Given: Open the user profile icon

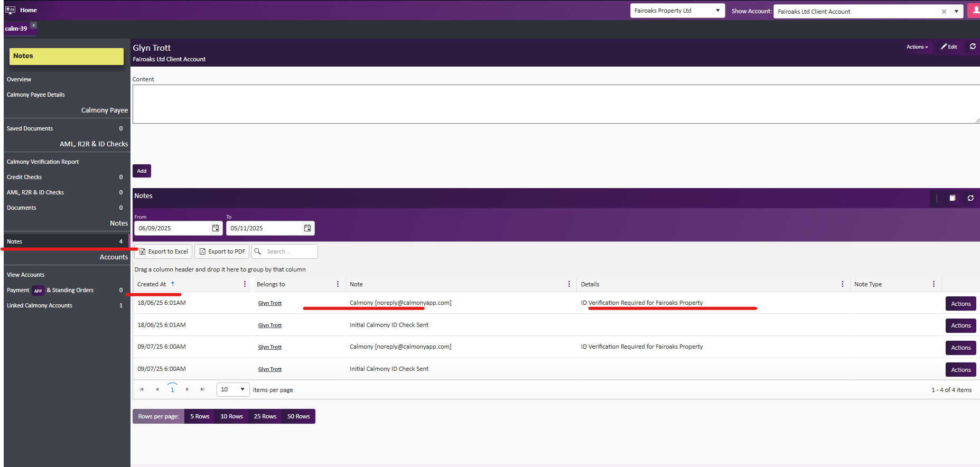Looking at the screenshot, I should coord(975,11).
